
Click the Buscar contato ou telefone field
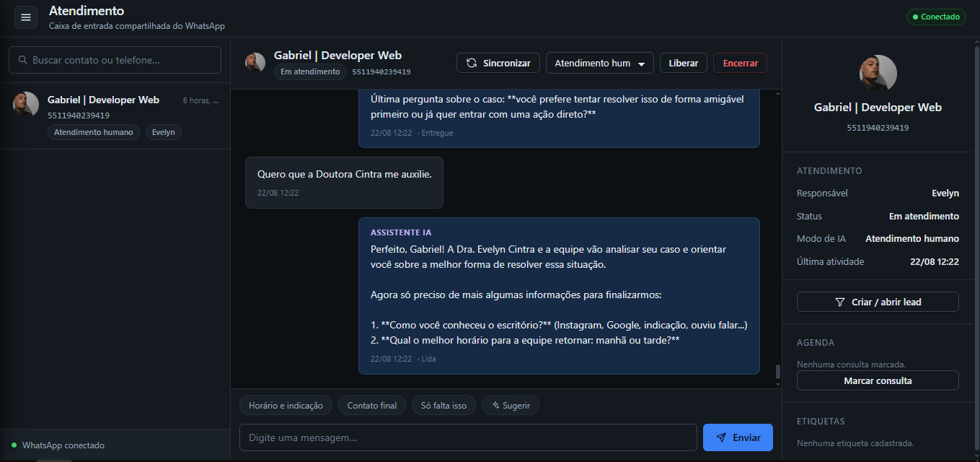115,60
